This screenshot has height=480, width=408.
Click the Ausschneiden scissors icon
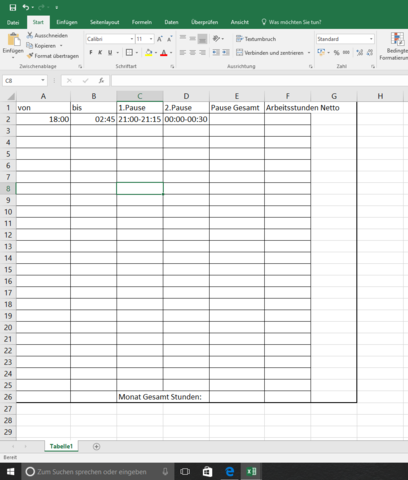(x=30, y=35)
